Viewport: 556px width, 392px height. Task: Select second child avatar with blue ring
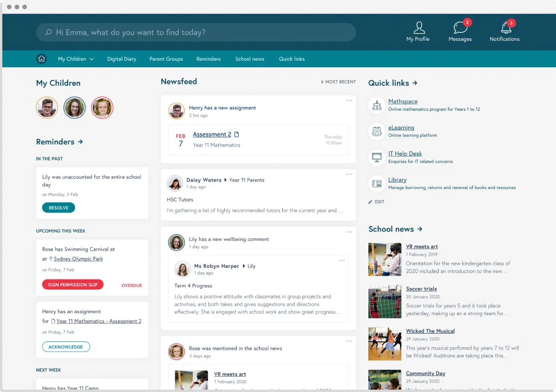(75, 107)
